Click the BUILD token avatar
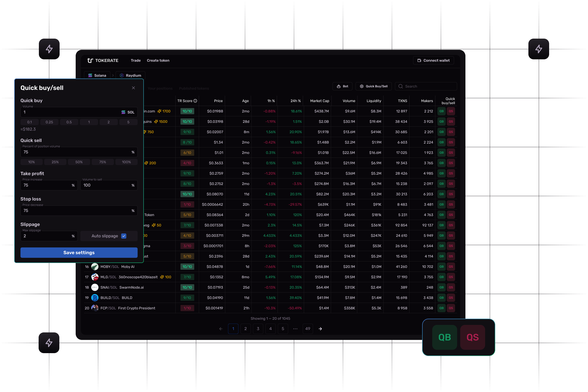The height and width of the screenshot is (392, 588). [x=95, y=298]
